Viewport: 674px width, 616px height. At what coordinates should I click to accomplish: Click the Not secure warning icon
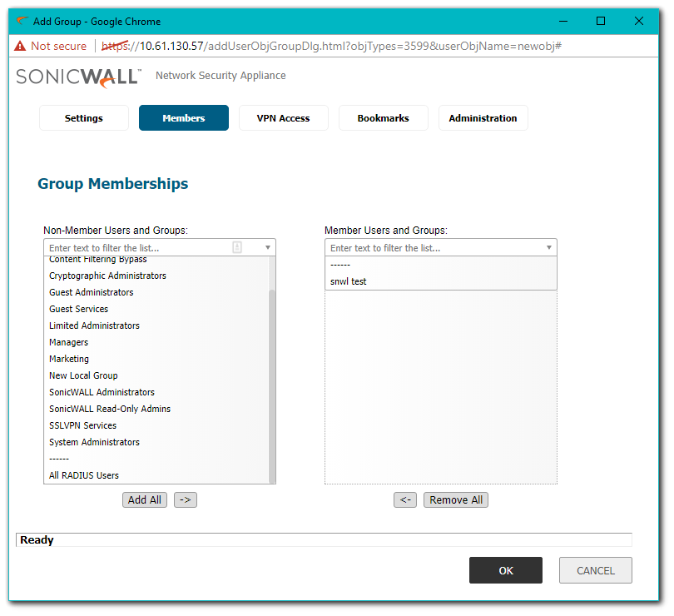tap(20, 46)
